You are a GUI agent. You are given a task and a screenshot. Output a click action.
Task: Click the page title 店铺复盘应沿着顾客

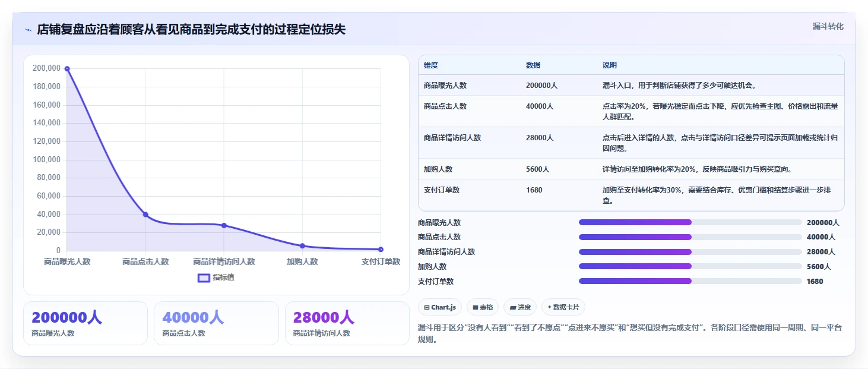[191, 30]
